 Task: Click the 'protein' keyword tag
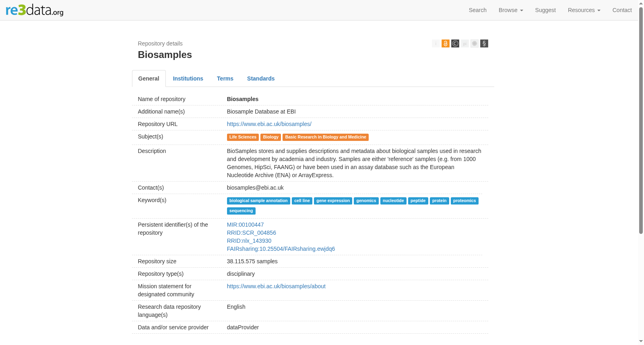tap(440, 201)
